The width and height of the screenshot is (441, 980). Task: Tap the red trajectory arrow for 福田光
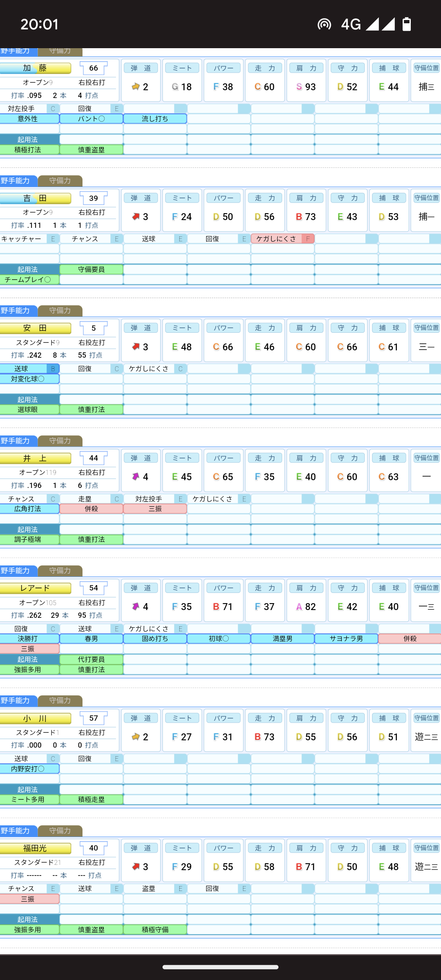tap(136, 866)
